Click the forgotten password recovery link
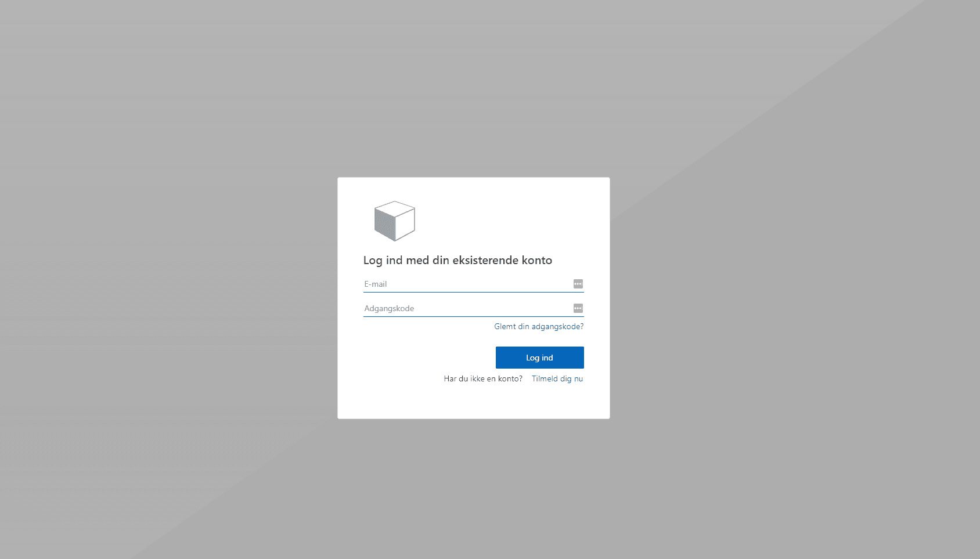The width and height of the screenshot is (980, 559). [538, 326]
